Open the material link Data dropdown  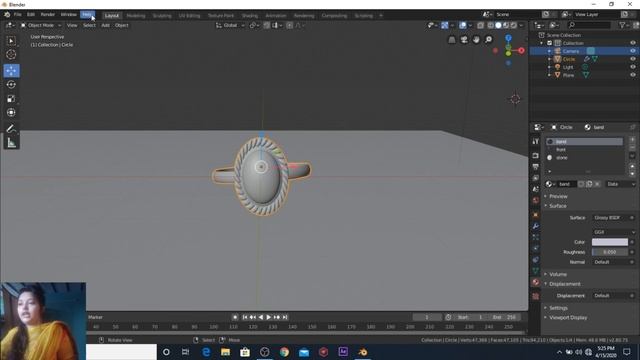tap(620, 184)
